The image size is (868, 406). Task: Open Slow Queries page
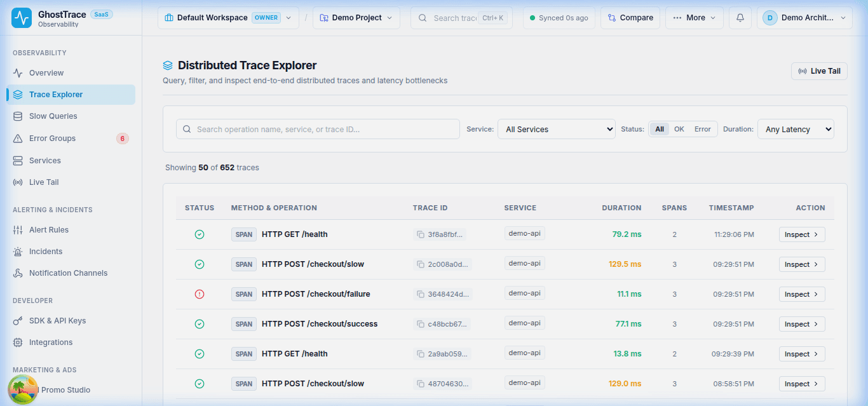tap(71, 116)
